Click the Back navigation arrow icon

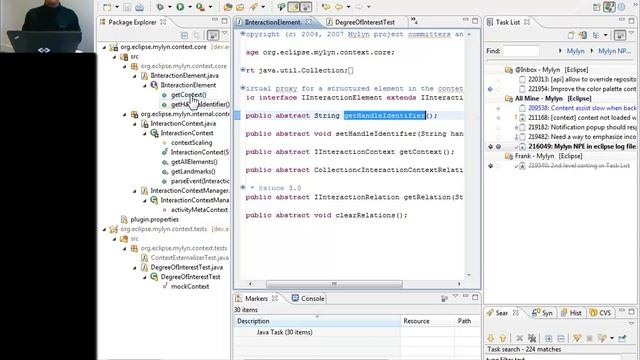(x=339, y=7)
